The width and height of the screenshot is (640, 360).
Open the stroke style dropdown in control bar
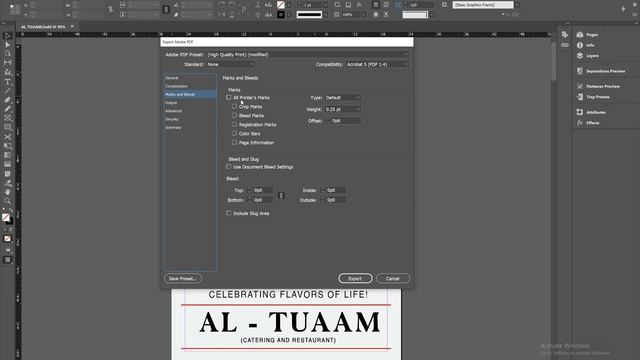[x=325, y=15]
